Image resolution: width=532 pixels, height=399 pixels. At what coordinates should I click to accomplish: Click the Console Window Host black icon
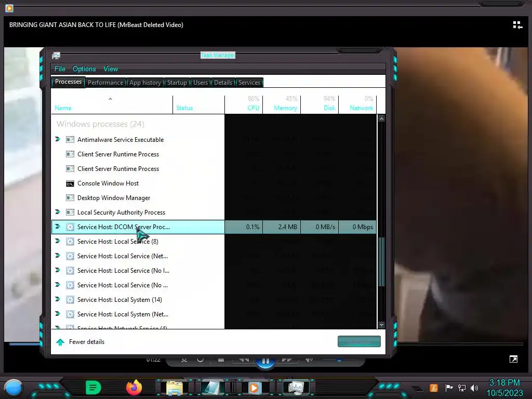point(70,183)
